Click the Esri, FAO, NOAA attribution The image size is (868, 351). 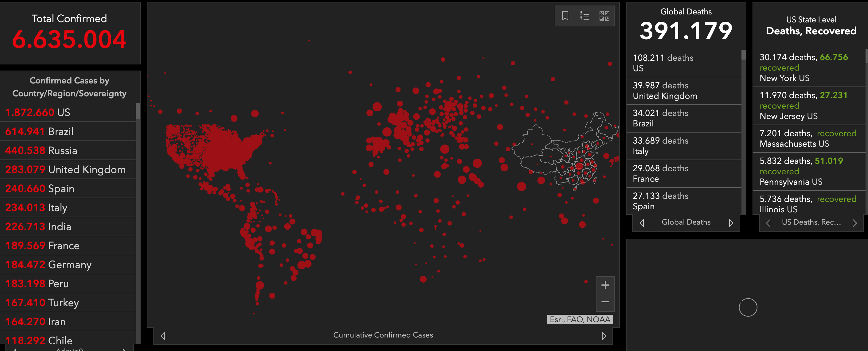tap(580, 319)
